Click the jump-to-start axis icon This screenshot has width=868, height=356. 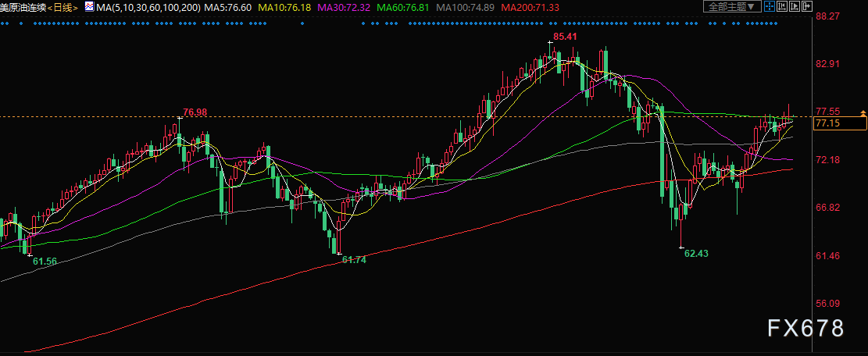[x=782, y=6]
